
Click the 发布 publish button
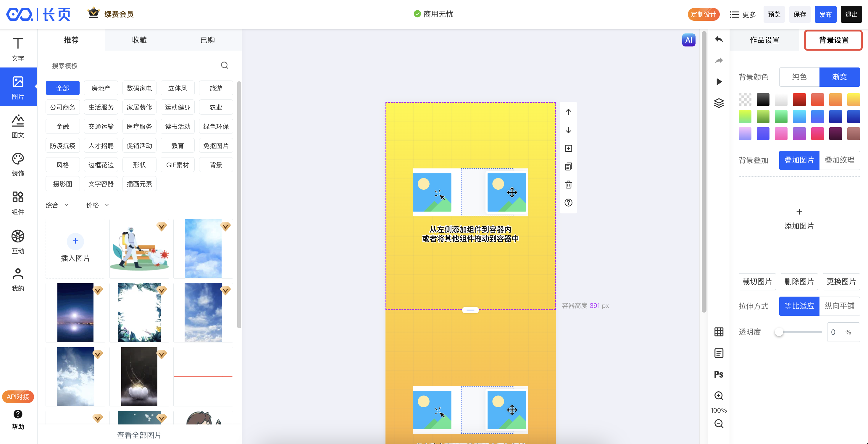click(825, 15)
